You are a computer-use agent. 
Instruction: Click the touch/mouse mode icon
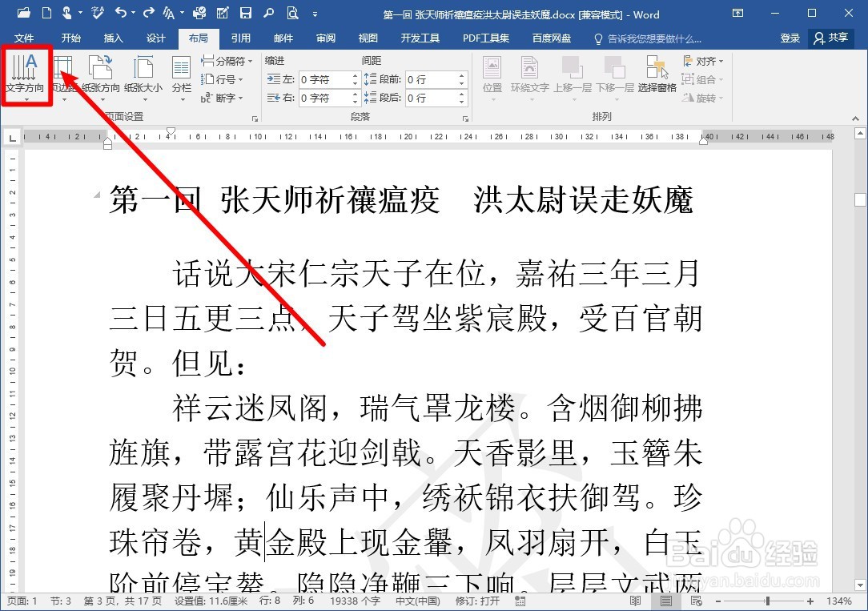click(66, 13)
